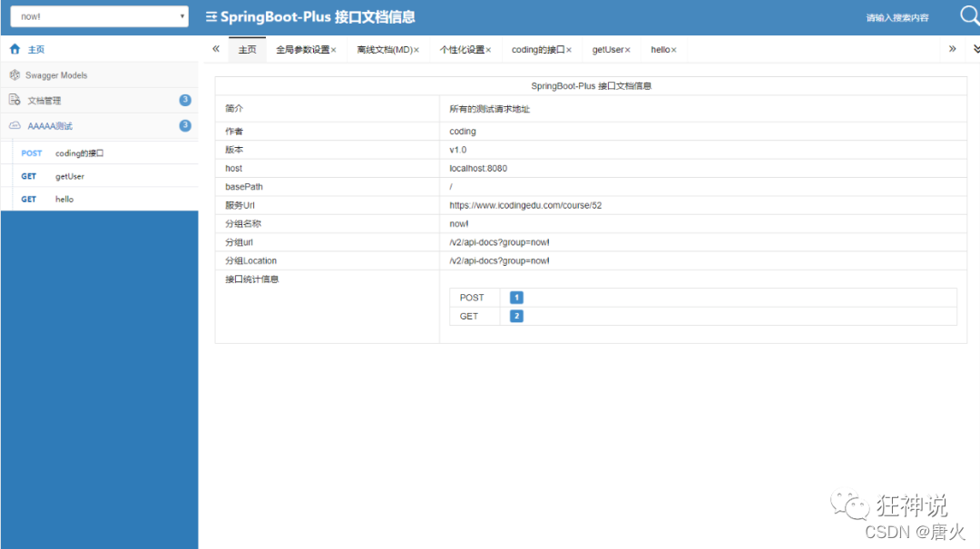980x549 pixels.
Task: Click the search magnifier icon
Action: tap(969, 15)
